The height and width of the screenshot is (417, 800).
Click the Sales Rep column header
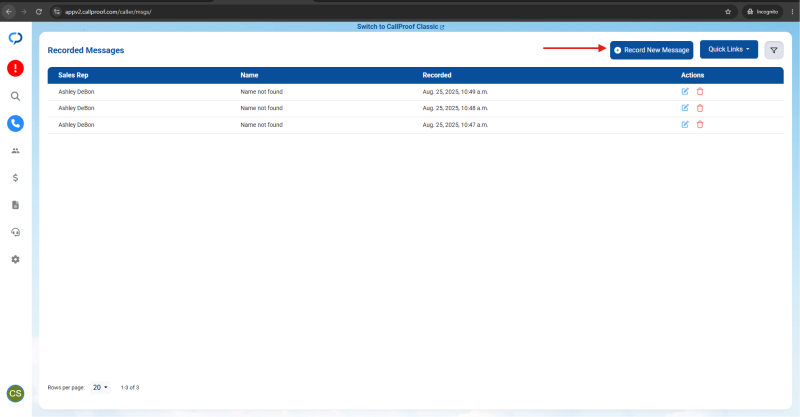[x=73, y=75]
